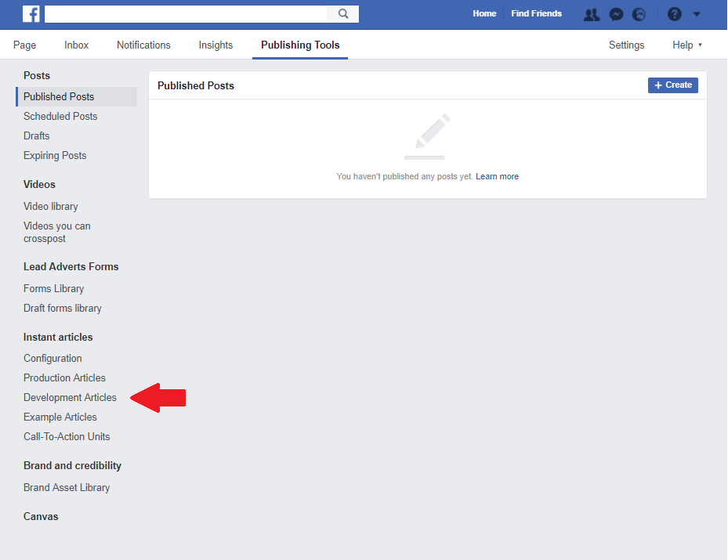Viewport: 728px width, 560px height.
Task: Click the Lead Adverts Forms heading
Action: pyautogui.click(x=71, y=267)
